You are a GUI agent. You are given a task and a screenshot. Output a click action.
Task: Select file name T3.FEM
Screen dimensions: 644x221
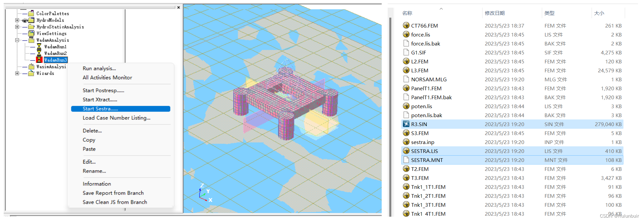pyautogui.click(x=420, y=178)
